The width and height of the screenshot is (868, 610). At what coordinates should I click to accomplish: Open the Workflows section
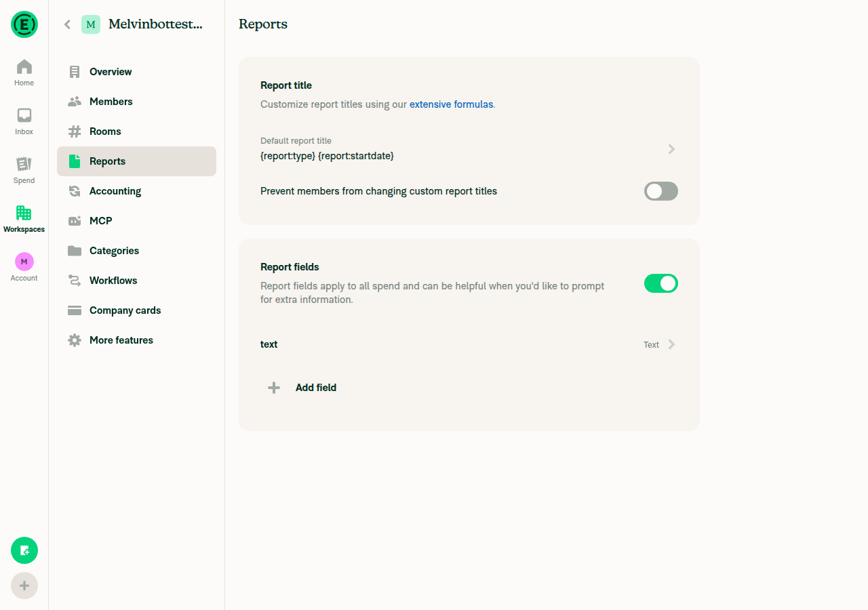pyautogui.click(x=136, y=281)
